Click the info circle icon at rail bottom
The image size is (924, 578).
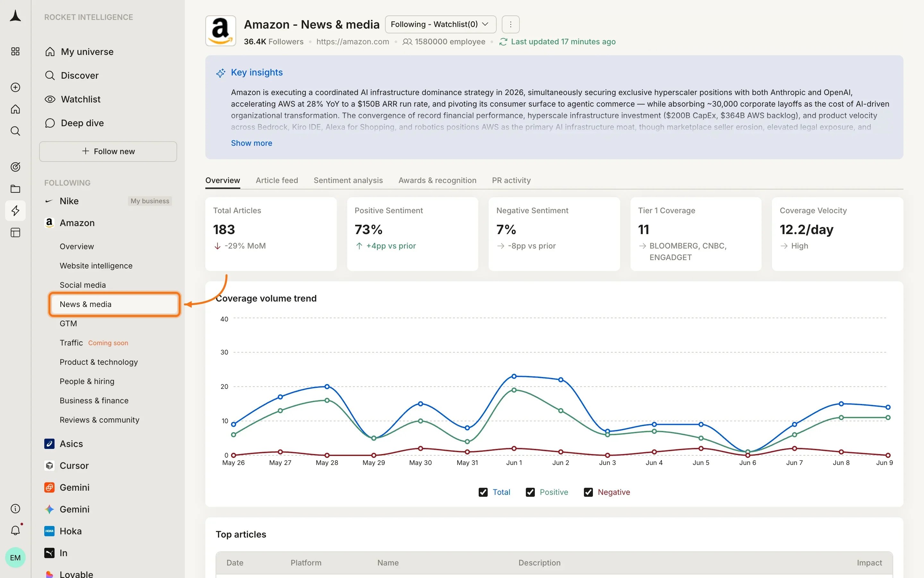[x=15, y=508]
